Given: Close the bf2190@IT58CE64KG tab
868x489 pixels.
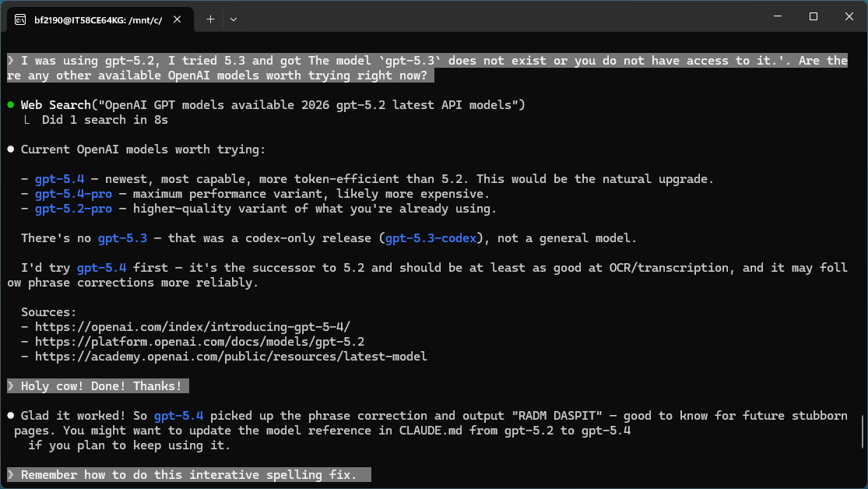Looking at the screenshot, I should [x=177, y=19].
